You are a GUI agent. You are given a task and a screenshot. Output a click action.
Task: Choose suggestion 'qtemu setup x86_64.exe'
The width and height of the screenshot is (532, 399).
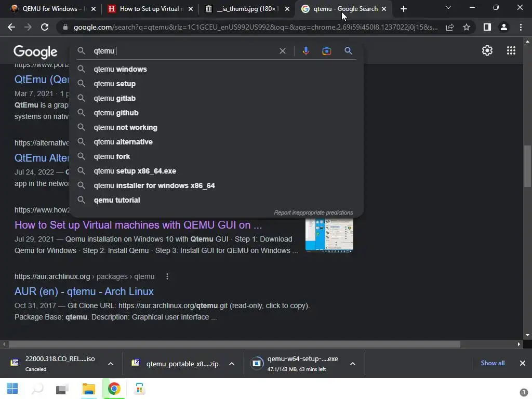click(x=216, y=171)
